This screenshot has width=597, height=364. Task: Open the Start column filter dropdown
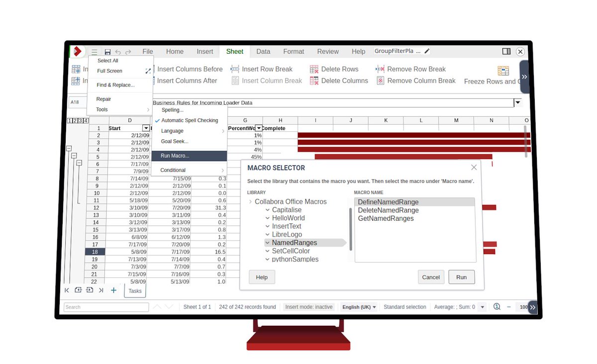click(x=145, y=128)
